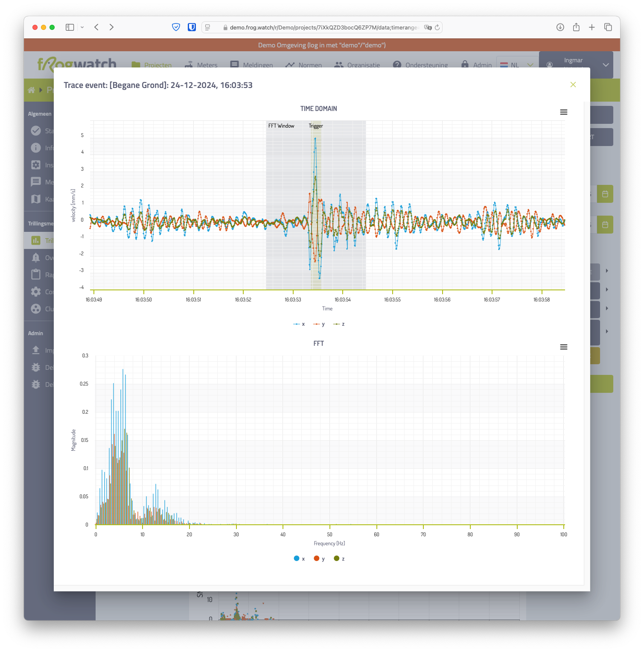Toggle the y series in FFT legend
Viewport: 644px width, 652px height.
(319, 558)
